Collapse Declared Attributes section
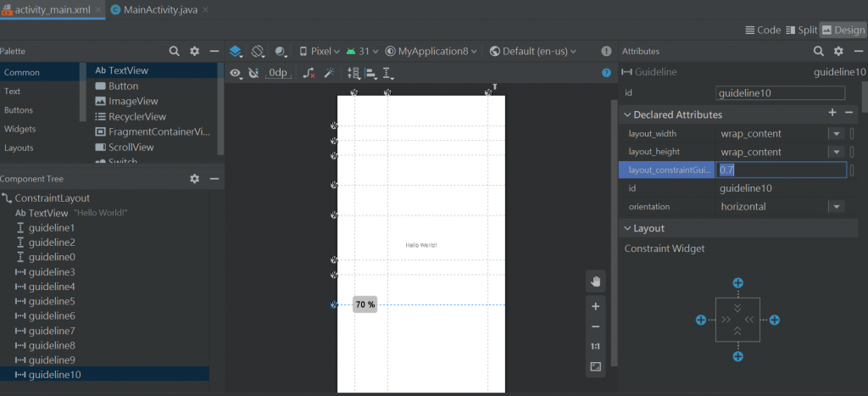The image size is (868, 396). [627, 115]
